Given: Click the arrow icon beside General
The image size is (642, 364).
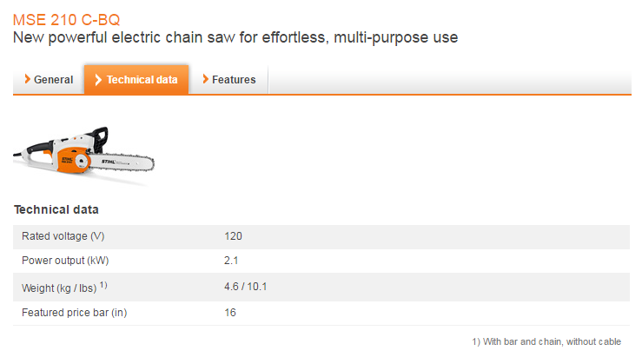Looking at the screenshot, I should click(x=27, y=80).
